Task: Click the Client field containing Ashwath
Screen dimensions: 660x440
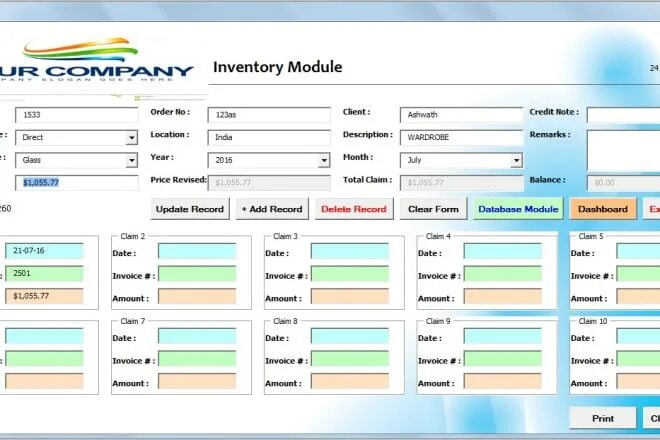Action: coord(461,115)
